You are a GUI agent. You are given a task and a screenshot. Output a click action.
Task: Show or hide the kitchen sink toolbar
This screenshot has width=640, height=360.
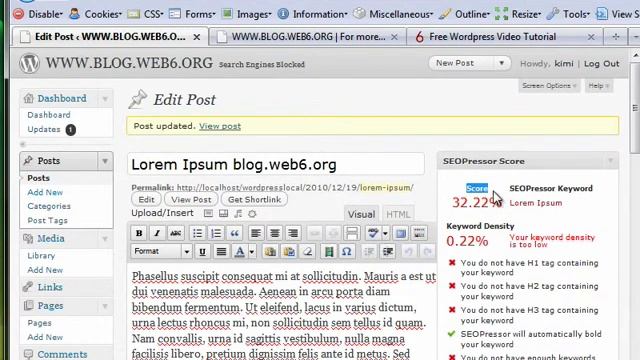419,233
